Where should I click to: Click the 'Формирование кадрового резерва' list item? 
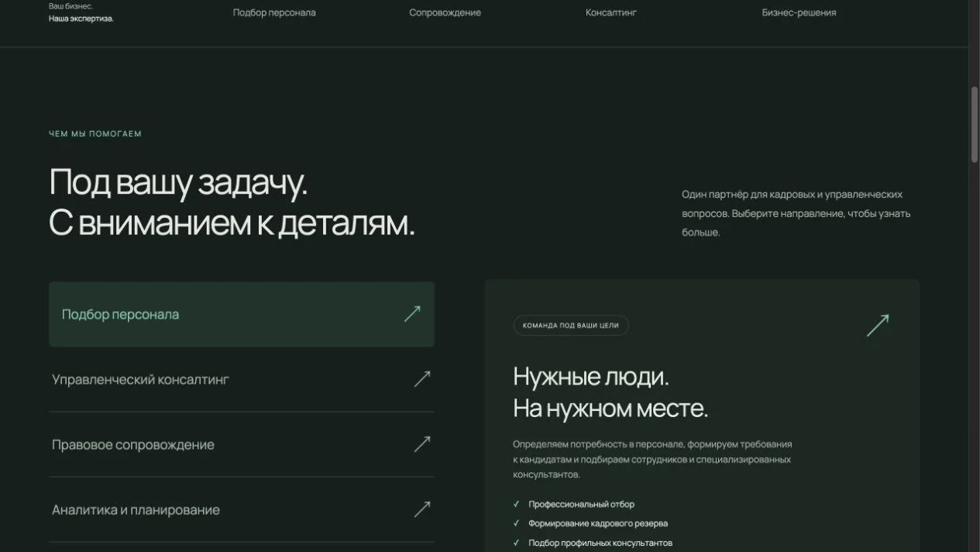(x=598, y=523)
